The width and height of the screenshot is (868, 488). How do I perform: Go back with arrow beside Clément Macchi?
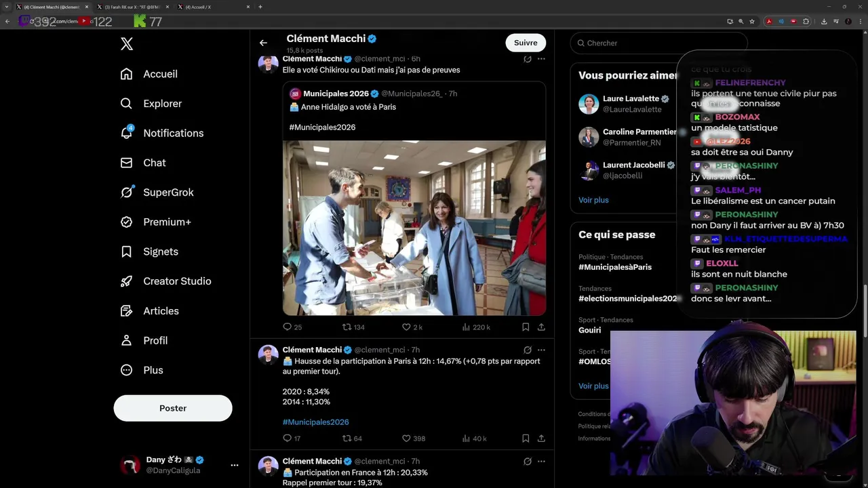click(263, 43)
